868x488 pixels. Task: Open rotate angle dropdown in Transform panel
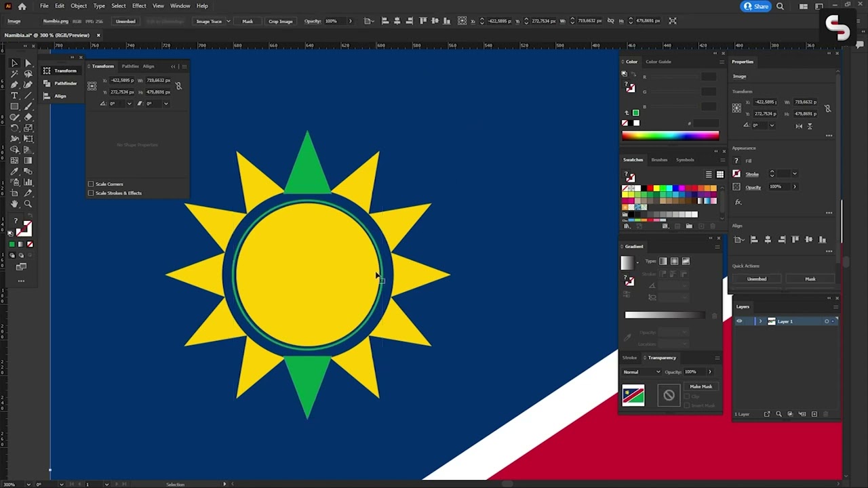click(129, 104)
